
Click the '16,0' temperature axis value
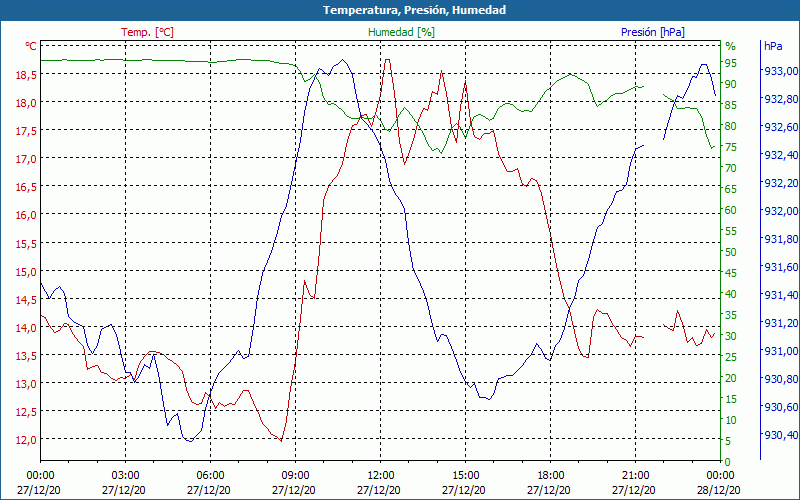[26, 215]
